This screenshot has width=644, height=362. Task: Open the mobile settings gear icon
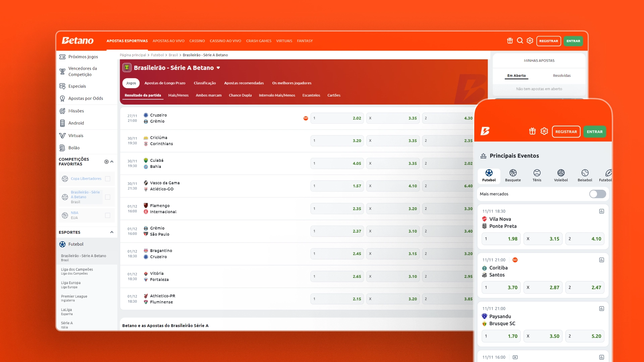(x=544, y=131)
